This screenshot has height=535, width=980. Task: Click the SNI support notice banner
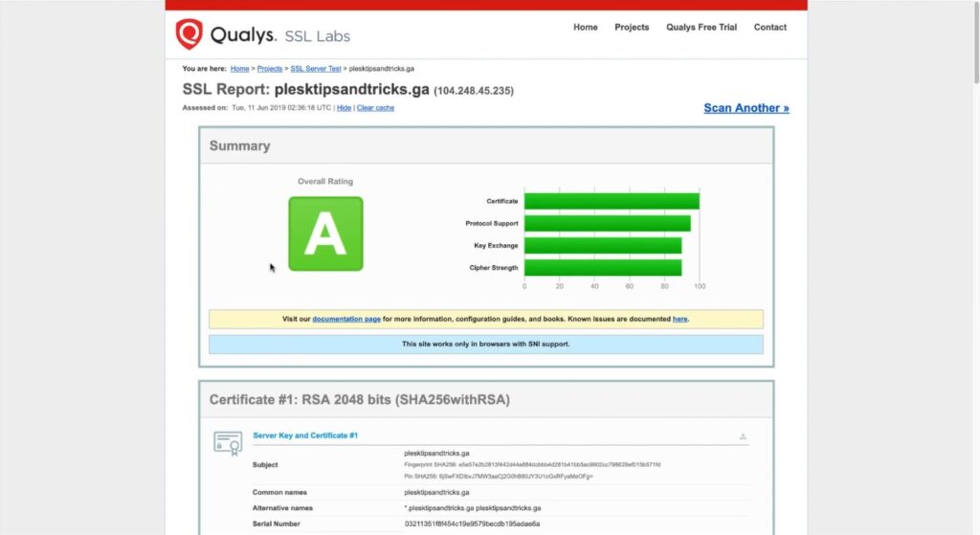tap(485, 345)
